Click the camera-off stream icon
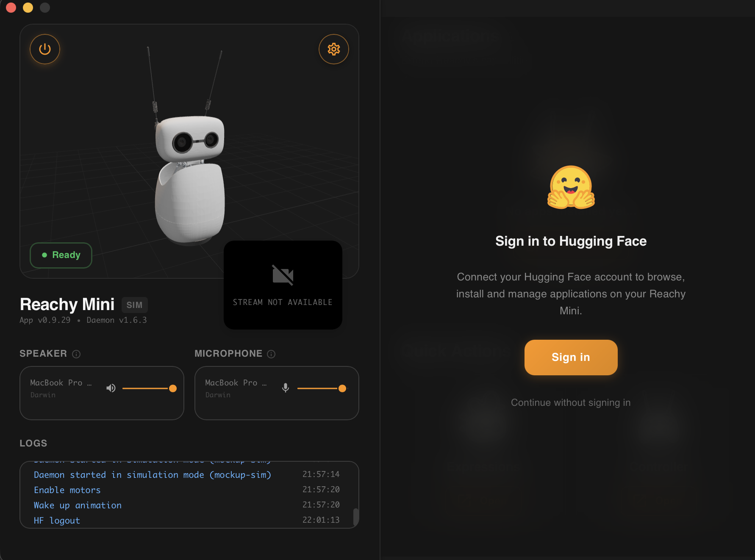The image size is (755, 560). coord(283,275)
